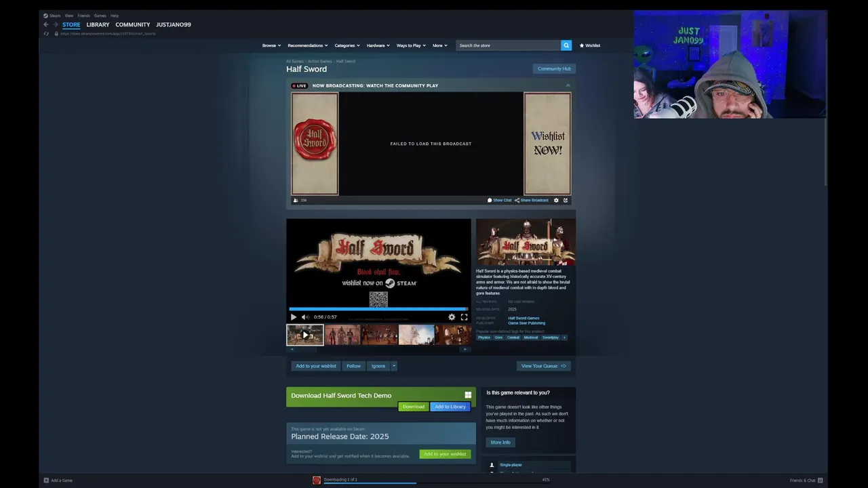Open the Browse dropdown
The height and width of the screenshot is (488, 868).
(271, 45)
